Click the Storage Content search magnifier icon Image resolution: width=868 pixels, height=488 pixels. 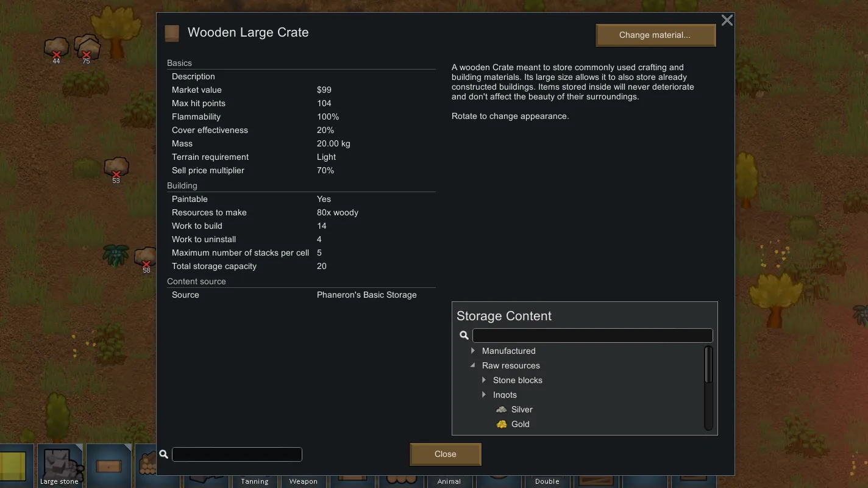(464, 335)
